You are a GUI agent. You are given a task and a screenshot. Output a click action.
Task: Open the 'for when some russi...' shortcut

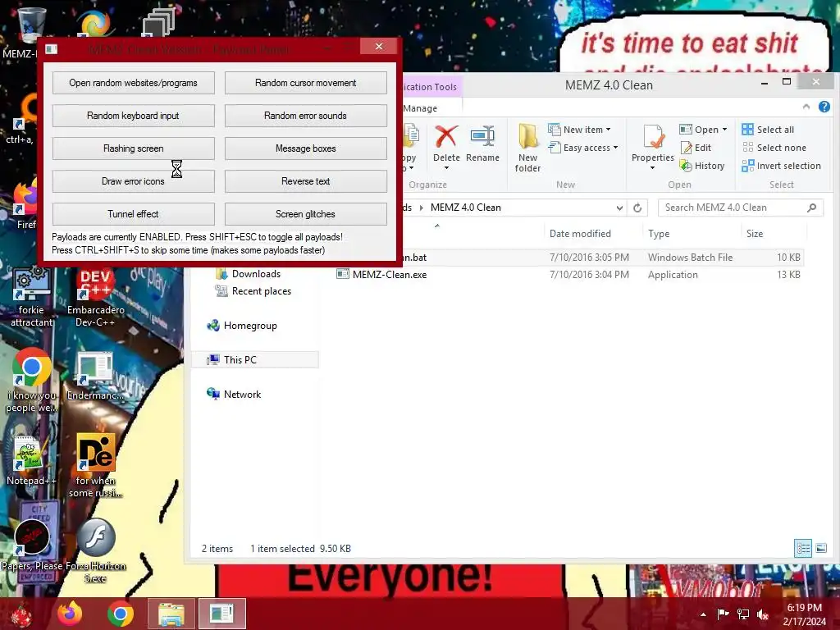[x=95, y=466]
